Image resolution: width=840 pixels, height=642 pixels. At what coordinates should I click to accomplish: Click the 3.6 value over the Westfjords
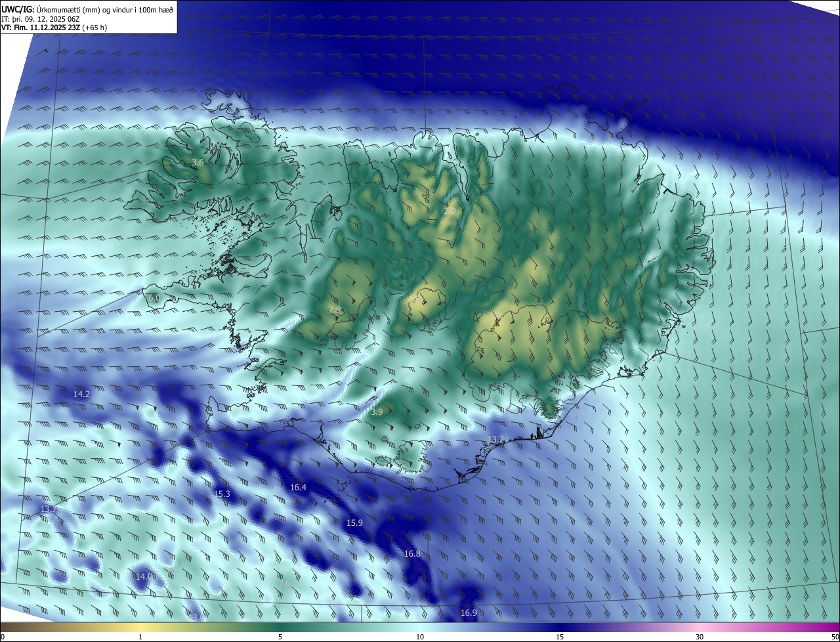tap(198, 162)
